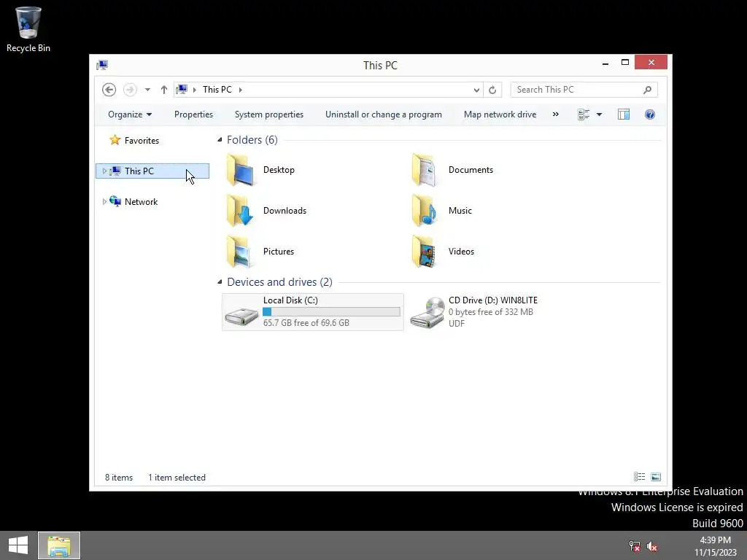Select the Pictures folder icon

[240, 252]
